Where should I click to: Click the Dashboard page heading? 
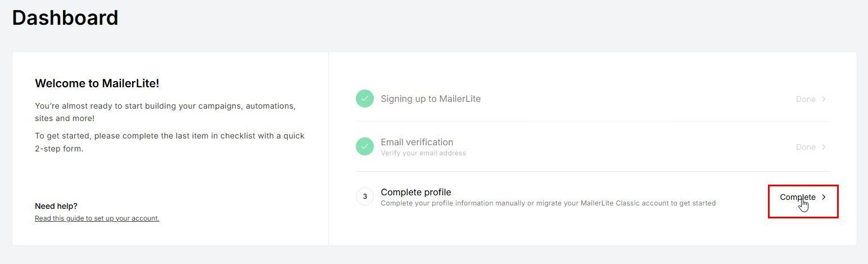click(65, 18)
